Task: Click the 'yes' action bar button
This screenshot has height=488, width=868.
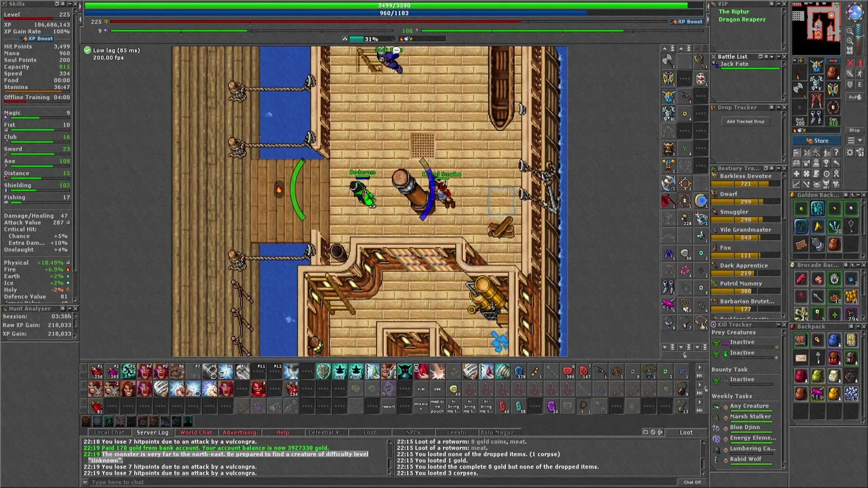Action: (x=437, y=389)
